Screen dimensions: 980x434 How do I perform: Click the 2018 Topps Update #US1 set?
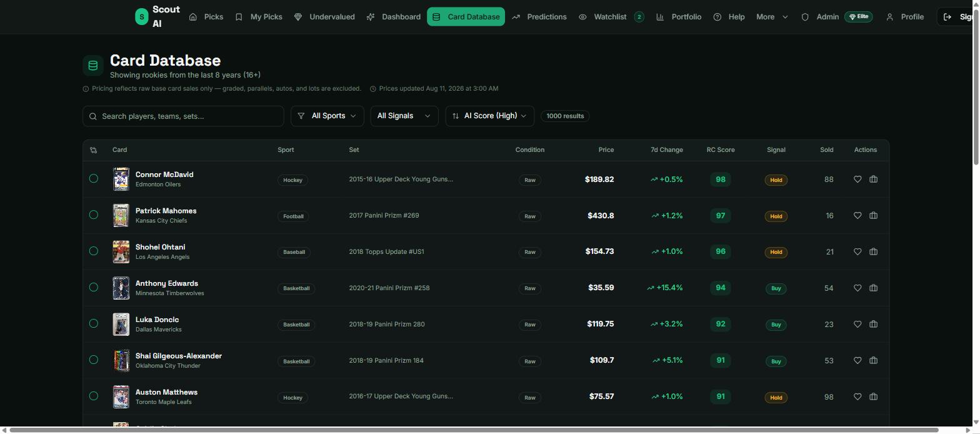[x=386, y=252]
